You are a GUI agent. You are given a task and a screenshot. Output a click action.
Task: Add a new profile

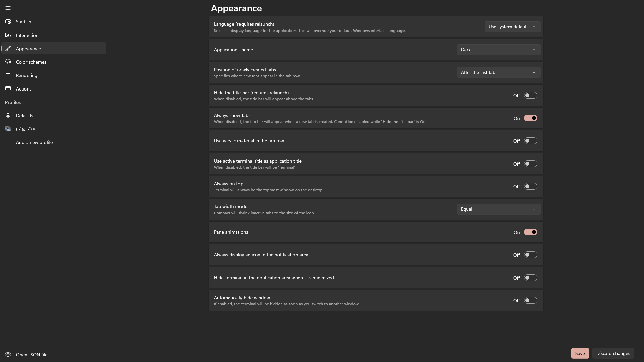pos(34,142)
